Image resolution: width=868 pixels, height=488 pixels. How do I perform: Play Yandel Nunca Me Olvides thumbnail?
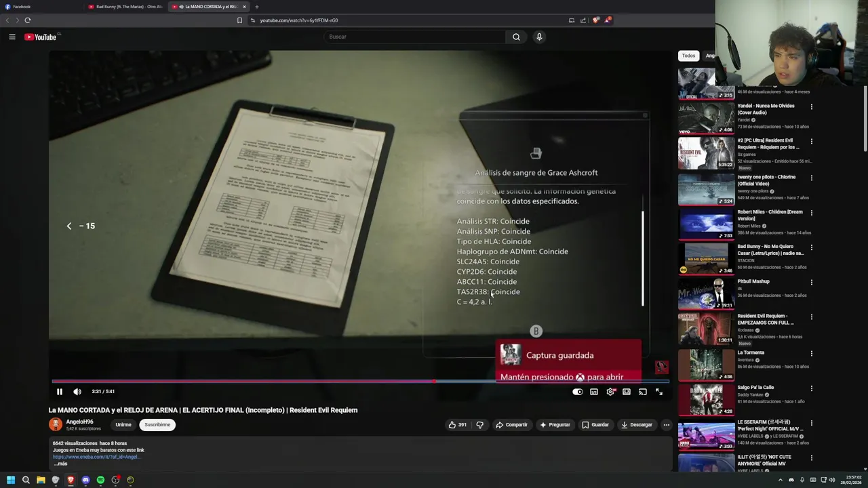point(706,118)
